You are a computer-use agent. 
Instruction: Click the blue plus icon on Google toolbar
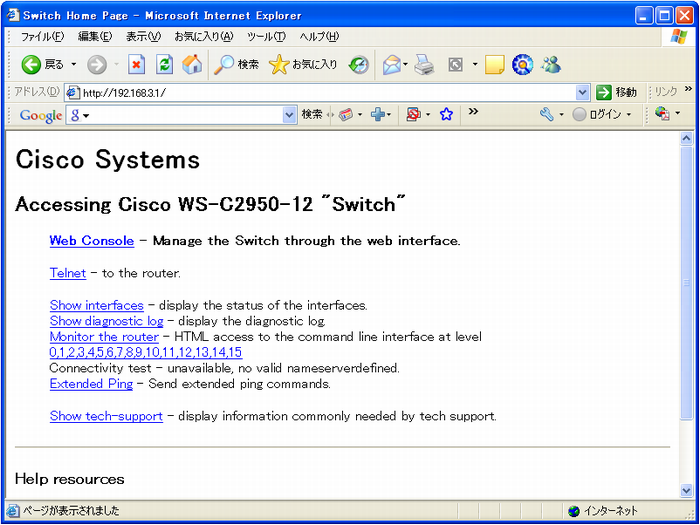[x=378, y=115]
